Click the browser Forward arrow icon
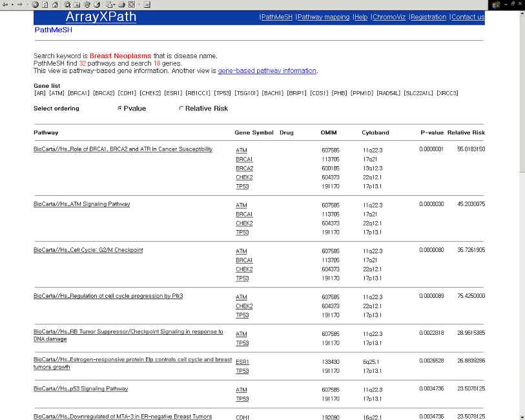Screen dimensions: 525x420 (19, 5)
